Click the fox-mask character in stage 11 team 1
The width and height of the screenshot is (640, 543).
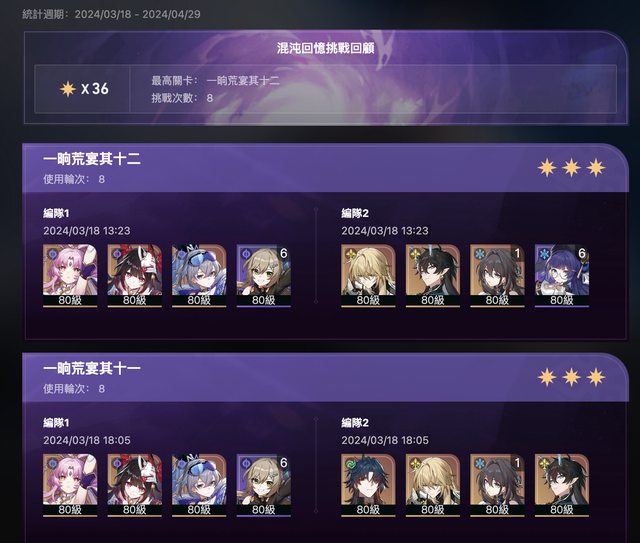[x=134, y=485]
